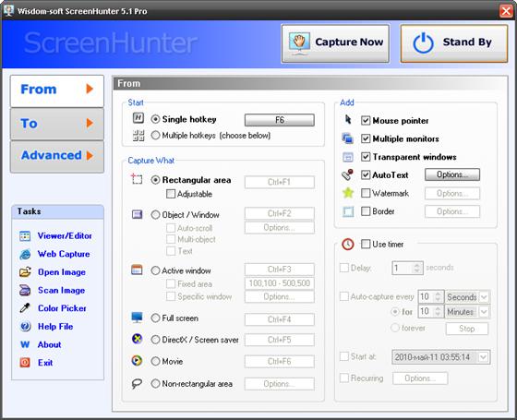The height and width of the screenshot is (420, 517).
Task: Click the Non-rectangular lasso icon
Action: click(x=137, y=384)
